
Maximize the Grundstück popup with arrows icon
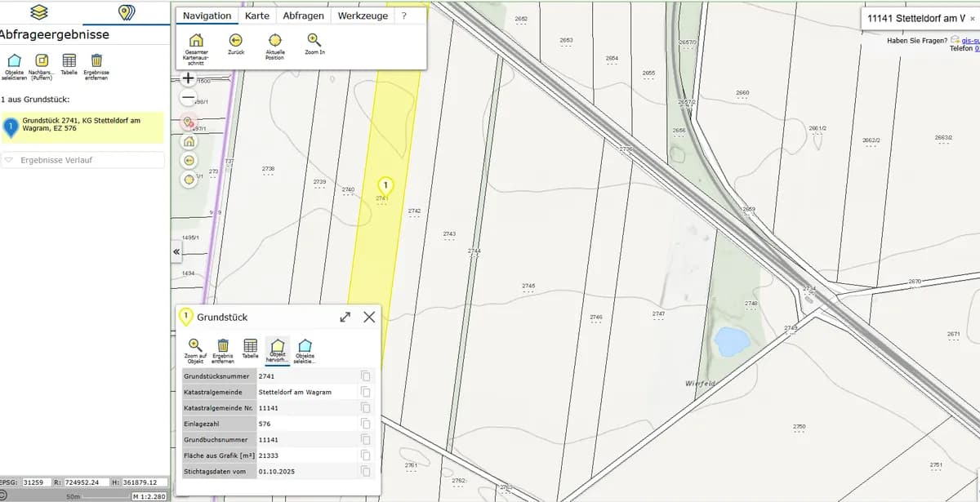tap(345, 317)
